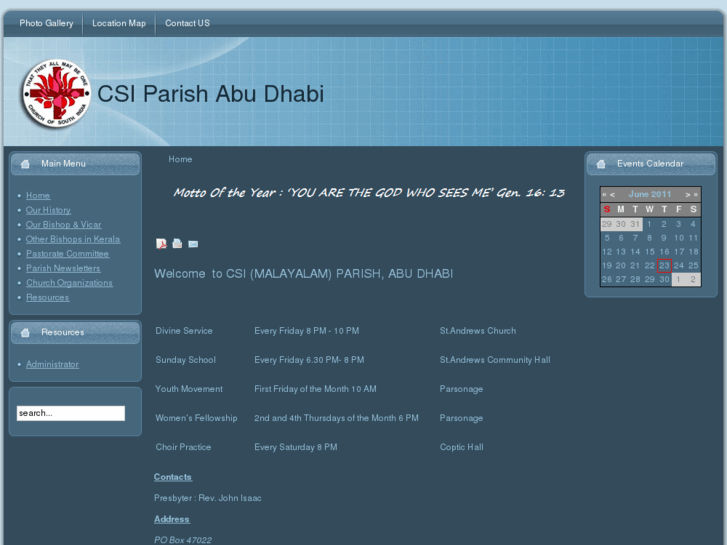Select day 31 of previous month

(635, 224)
